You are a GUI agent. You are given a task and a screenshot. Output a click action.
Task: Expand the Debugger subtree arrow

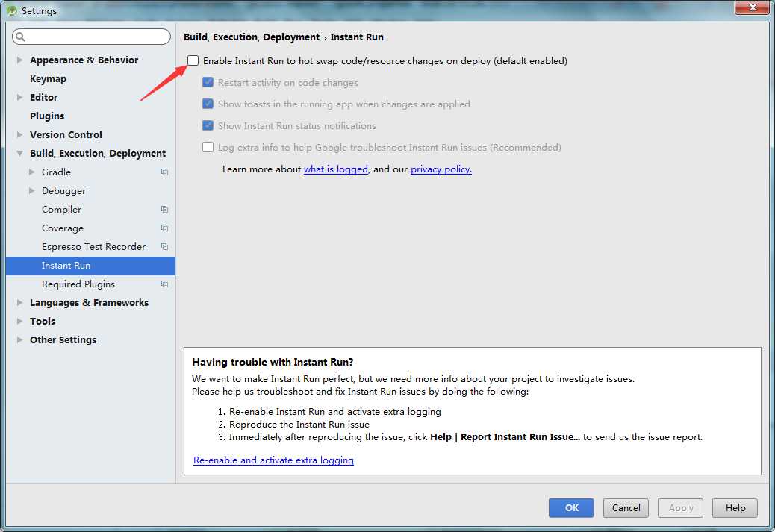[31, 191]
